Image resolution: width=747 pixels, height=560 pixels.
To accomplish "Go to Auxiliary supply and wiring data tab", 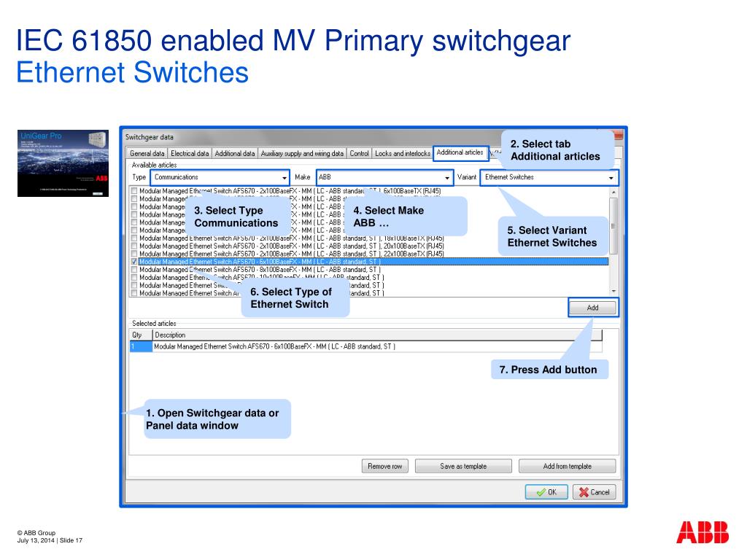I will coord(302,153).
